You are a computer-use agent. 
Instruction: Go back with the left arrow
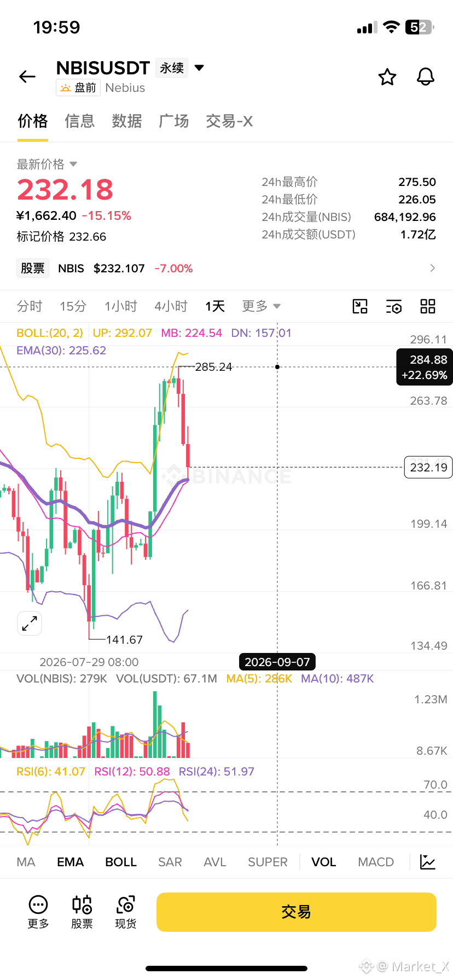pos(27,77)
